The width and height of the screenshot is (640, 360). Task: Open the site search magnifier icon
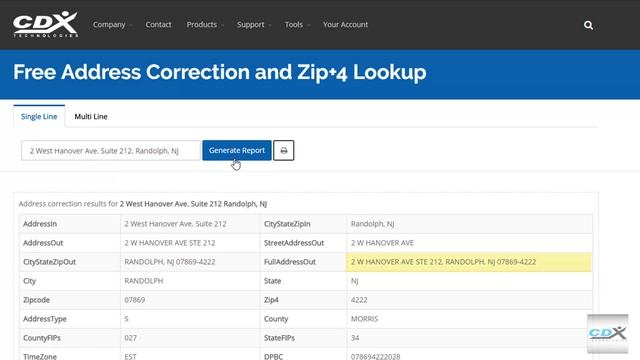[588, 25]
